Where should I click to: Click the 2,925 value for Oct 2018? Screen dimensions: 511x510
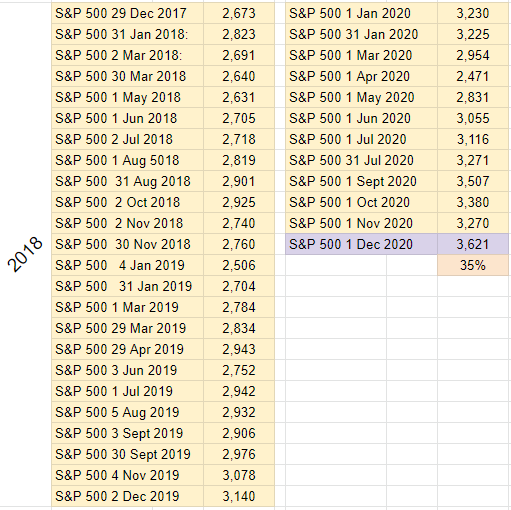tap(239, 202)
